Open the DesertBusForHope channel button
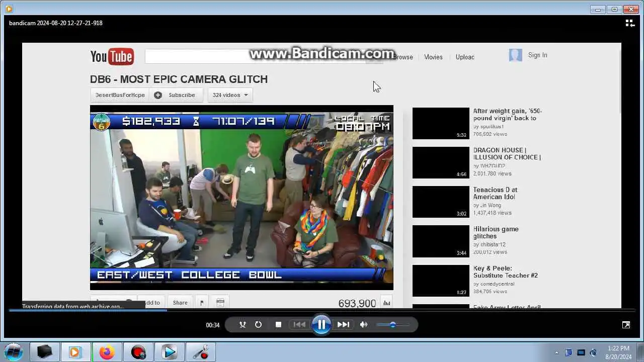 coord(120,95)
